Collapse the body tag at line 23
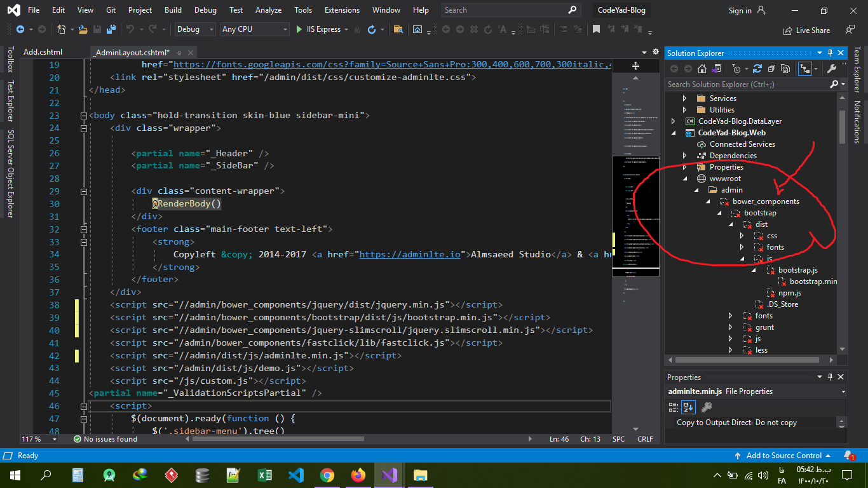This screenshot has width=868, height=488. [84, 116]
